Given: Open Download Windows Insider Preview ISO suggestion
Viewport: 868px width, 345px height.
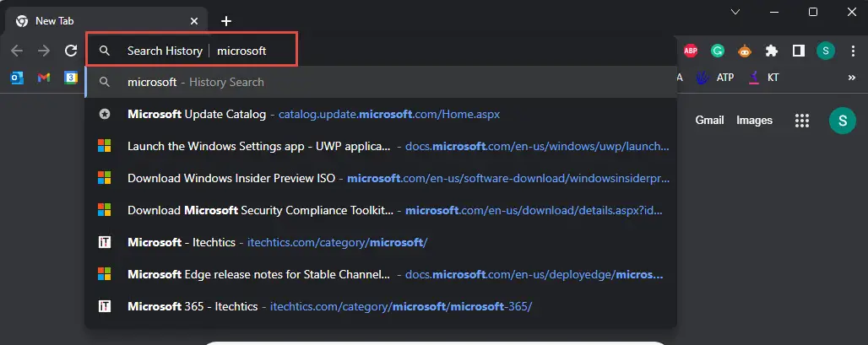Looking at the screenshot, I should point(381,179).
